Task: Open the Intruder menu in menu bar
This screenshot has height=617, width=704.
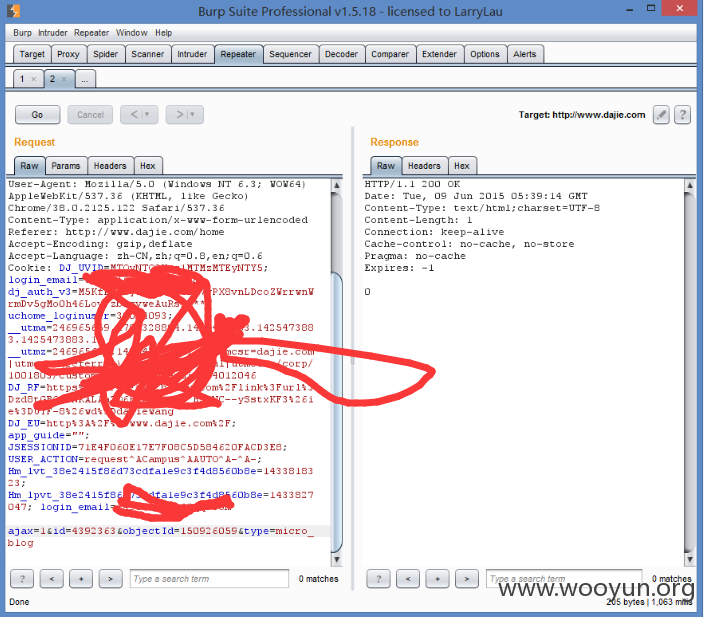Action: 53,33
